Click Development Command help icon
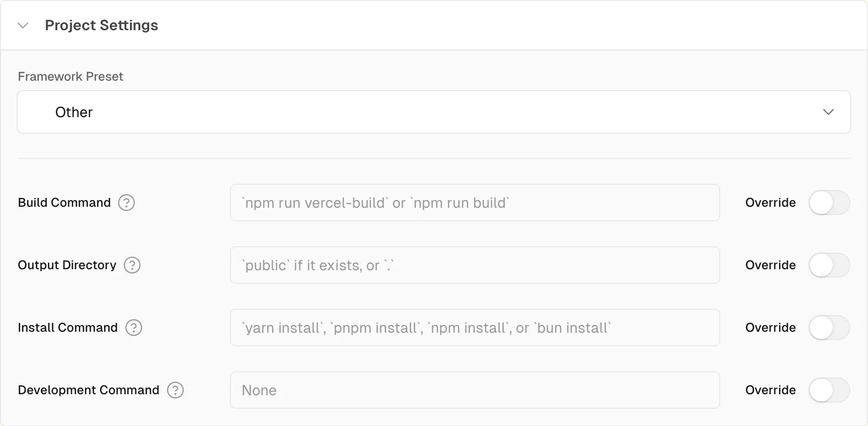This screenshot has height=426, width=868. pos(175,390)
